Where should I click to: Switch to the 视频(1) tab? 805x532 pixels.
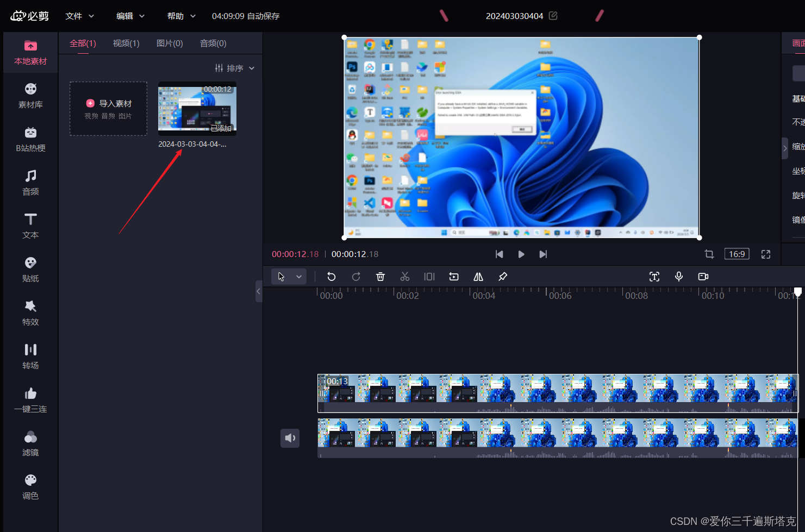click(x=126, y=43)
